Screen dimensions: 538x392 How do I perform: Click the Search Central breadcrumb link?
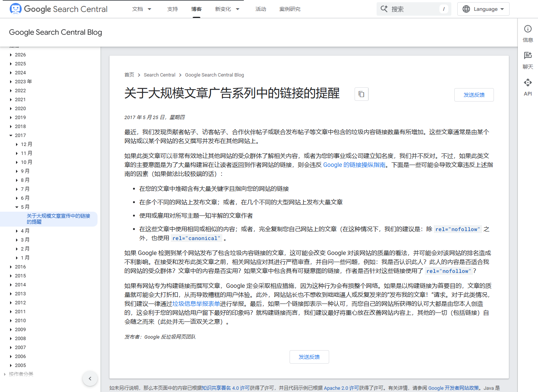click(x=160, y=75)
